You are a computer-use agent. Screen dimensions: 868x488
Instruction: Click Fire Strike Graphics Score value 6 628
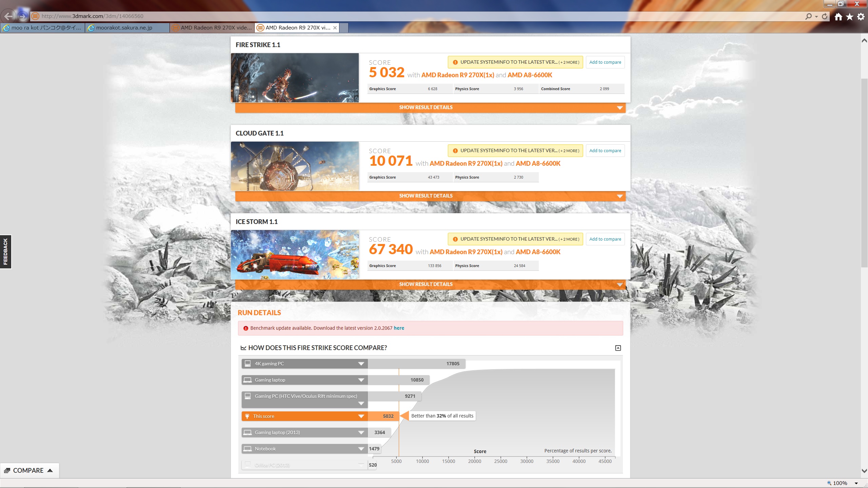coord(432,89)
